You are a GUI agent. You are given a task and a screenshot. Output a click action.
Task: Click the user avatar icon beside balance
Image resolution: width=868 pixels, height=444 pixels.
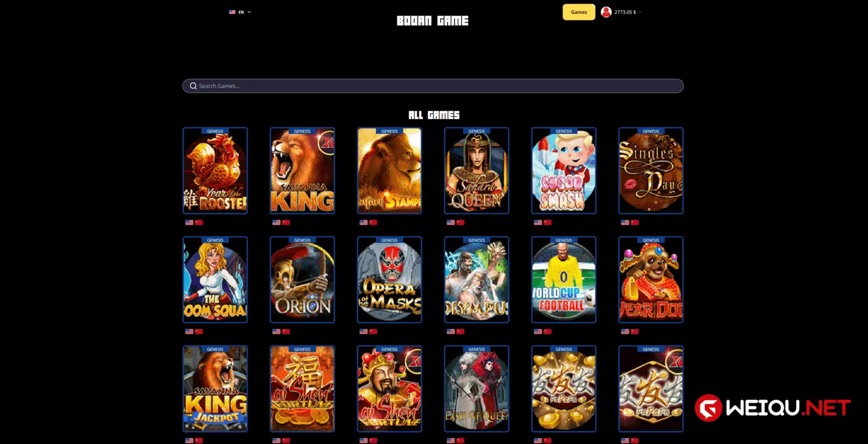click(606, 12)
